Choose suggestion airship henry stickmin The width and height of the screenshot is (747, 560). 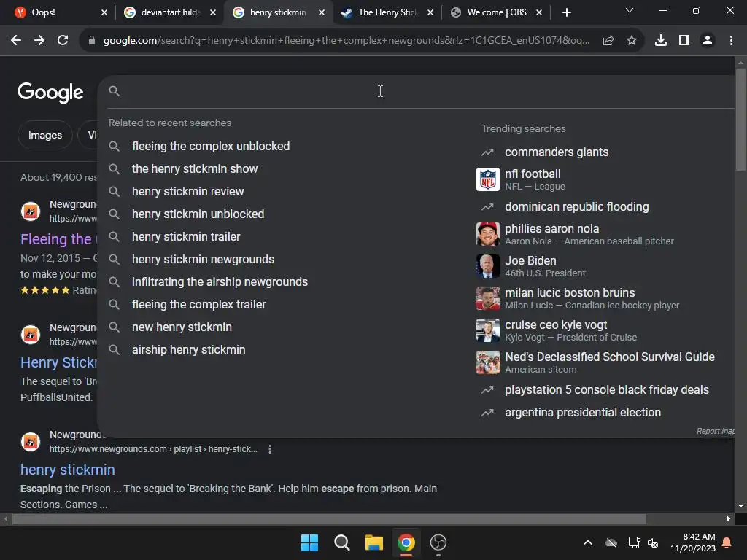coord(189,350)
